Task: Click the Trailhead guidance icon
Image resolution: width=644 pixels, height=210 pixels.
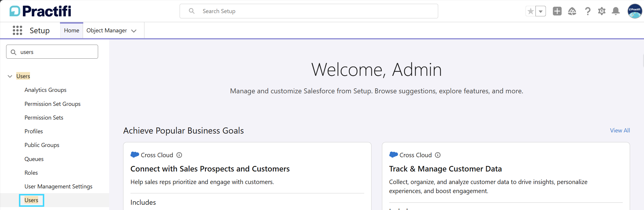Action: click(572, 11)
